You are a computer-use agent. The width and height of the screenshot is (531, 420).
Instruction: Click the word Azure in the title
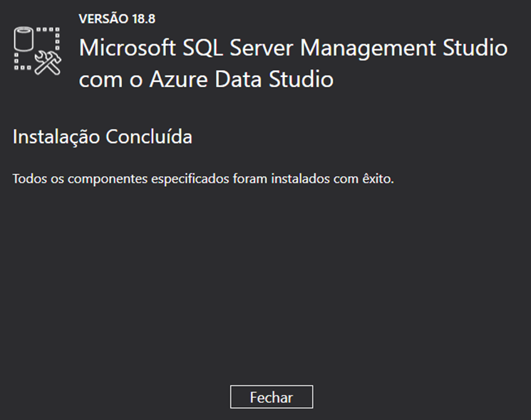click(x=178, y=79)
